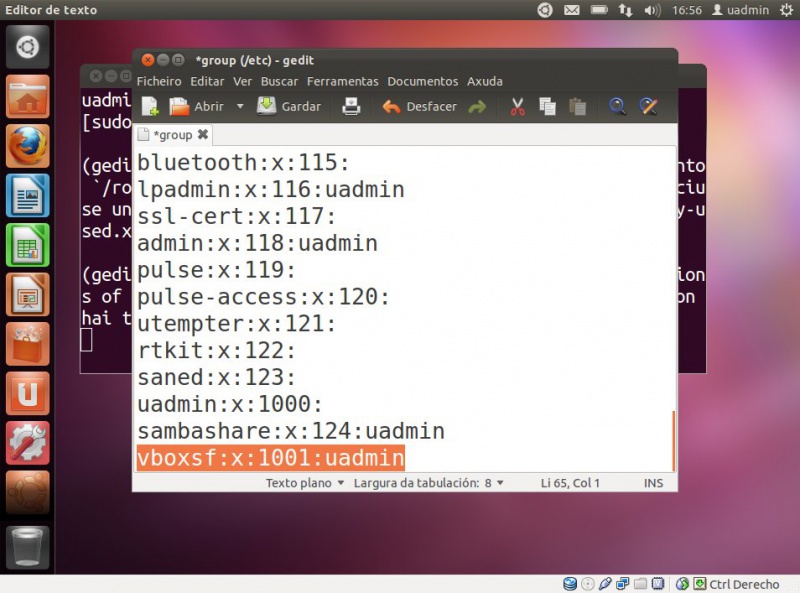Launch LibreOffice Calc from launcher
Viewport: 800px width, 593px height.
pos(28,245)
